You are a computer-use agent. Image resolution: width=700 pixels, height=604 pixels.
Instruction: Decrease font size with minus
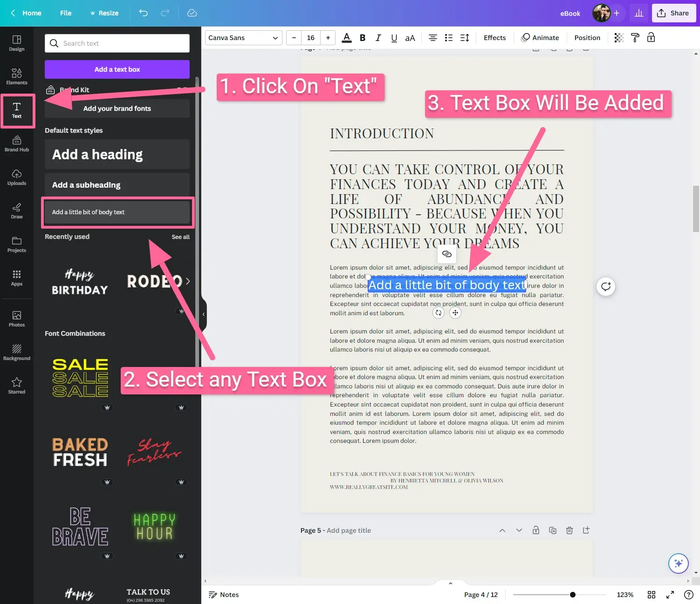[x=294, y=38]
